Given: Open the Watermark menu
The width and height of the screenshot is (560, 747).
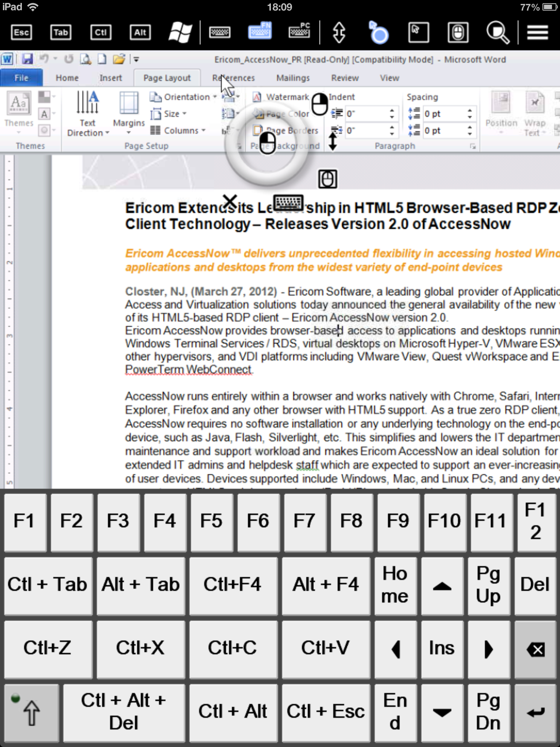Looking at the screenshot, I should tap(281, 97).
